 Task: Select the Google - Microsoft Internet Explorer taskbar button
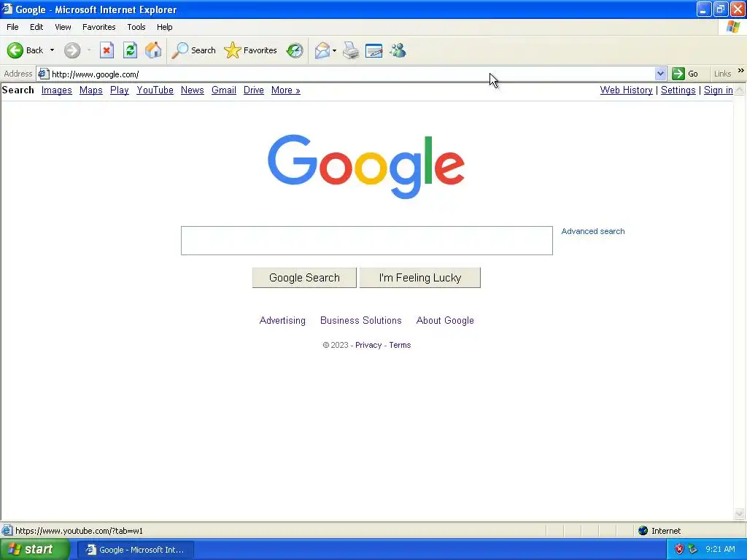136,550
